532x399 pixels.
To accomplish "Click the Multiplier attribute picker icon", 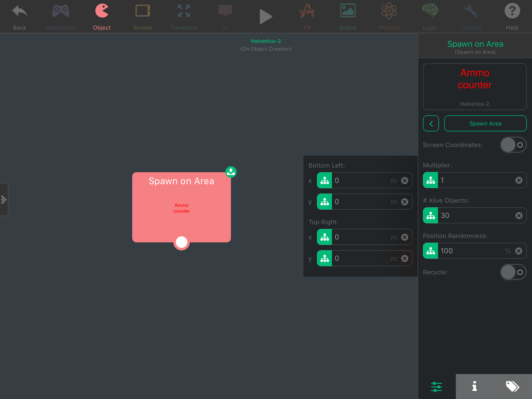I will (x=430, y=180).
